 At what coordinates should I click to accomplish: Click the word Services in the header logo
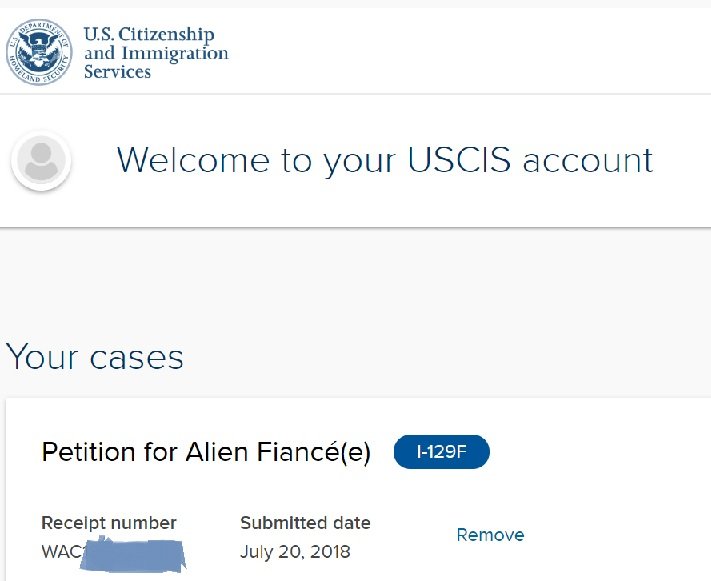tap(117, 72)
